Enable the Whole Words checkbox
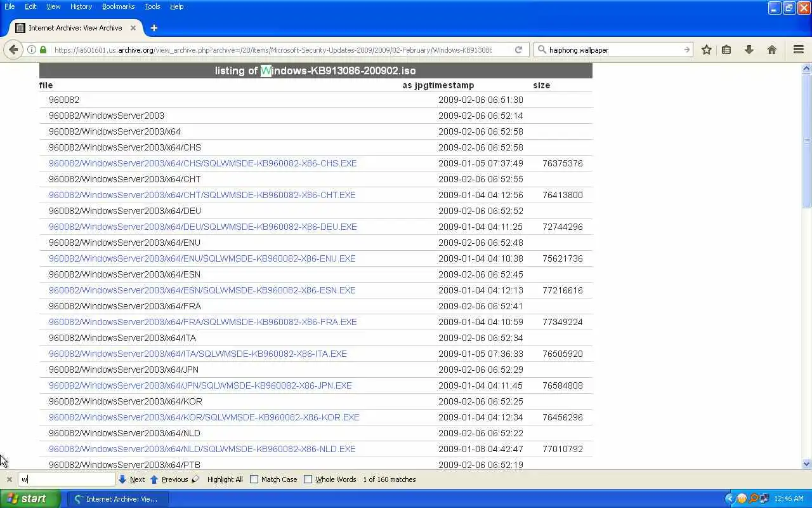Viewport: 812px width, 508px height. pyautogui.click(x=308, y=479)
